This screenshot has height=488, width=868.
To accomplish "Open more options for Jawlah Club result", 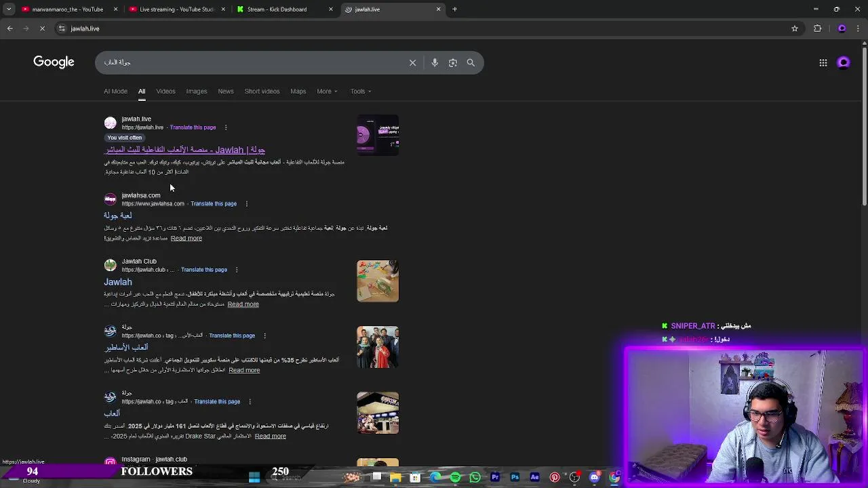I will click(237, 270).
